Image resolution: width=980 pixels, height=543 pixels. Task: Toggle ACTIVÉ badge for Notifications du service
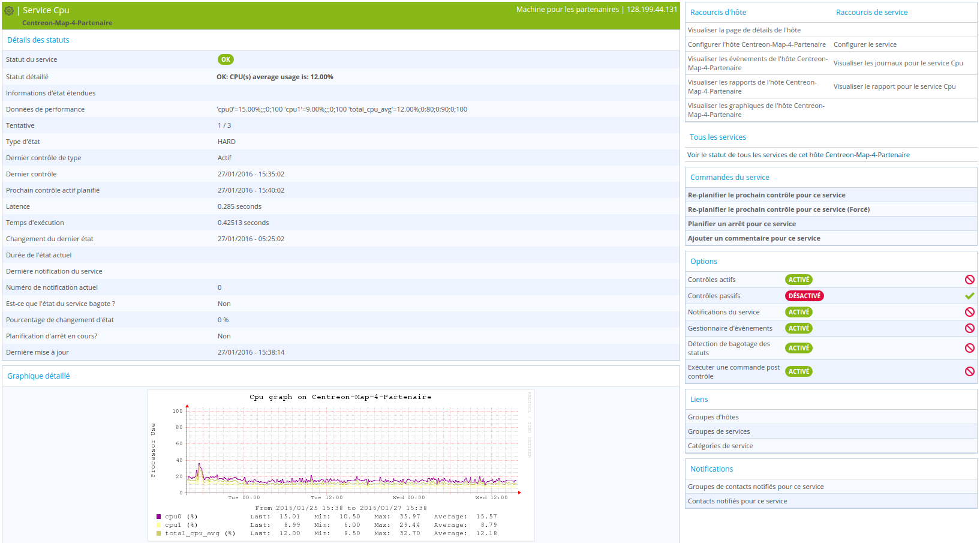click(x=799, y=312)
